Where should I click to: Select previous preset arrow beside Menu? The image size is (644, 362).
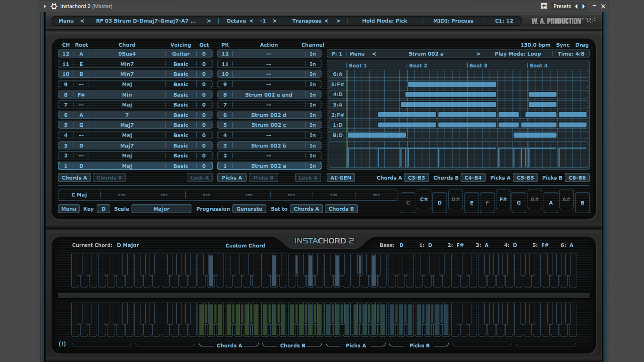click(83, 21)
